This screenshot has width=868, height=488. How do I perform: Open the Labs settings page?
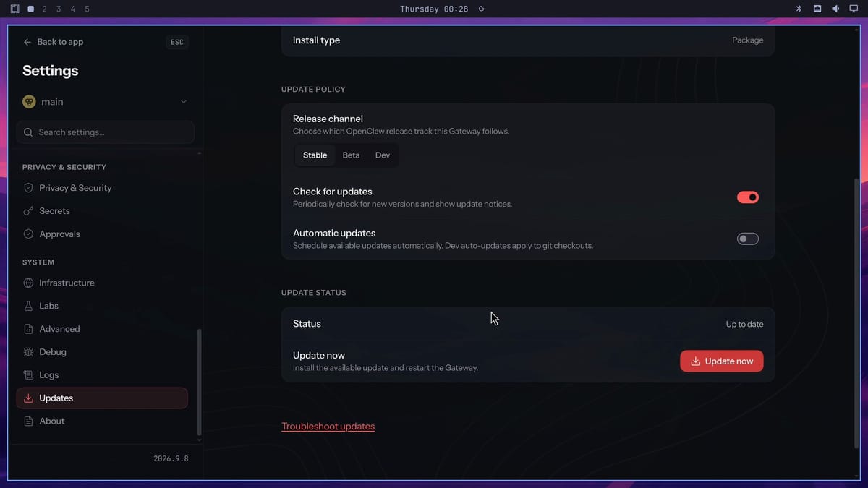pyautogui.click(x=102, y=306)
